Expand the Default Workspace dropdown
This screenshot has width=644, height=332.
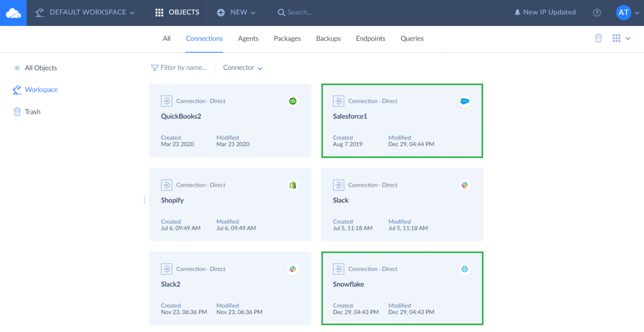(86, 13)
